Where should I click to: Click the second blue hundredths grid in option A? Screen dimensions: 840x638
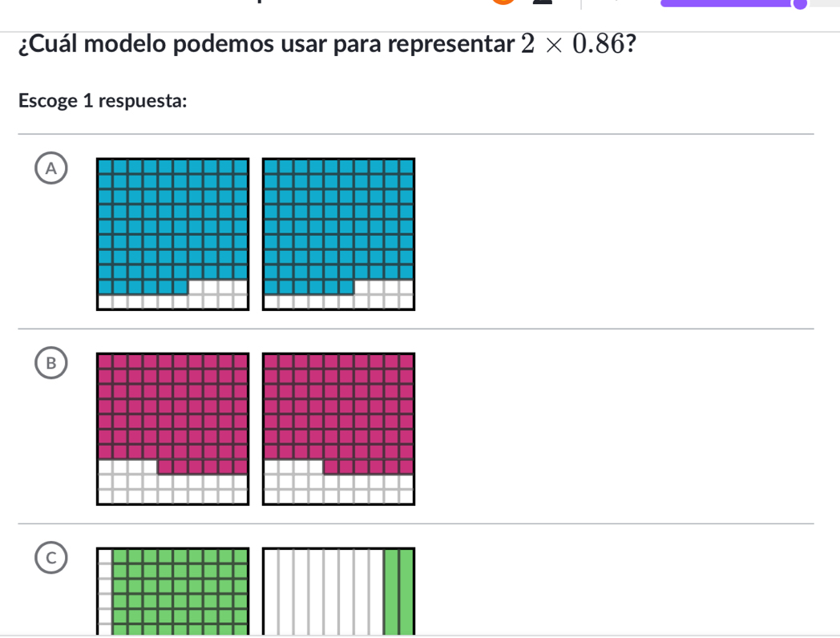(x=338, y=232)
